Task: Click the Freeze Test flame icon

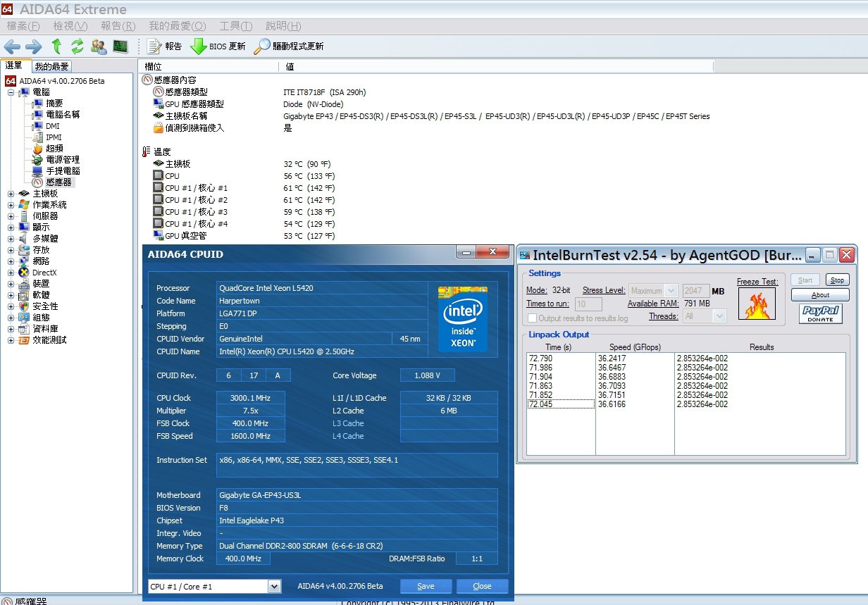Action: 757,304
